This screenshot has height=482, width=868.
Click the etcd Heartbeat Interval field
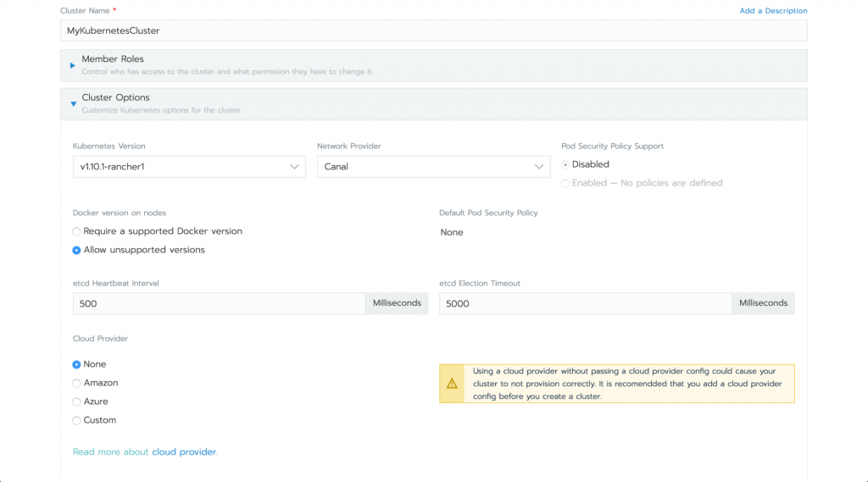(x=219, y=303)
